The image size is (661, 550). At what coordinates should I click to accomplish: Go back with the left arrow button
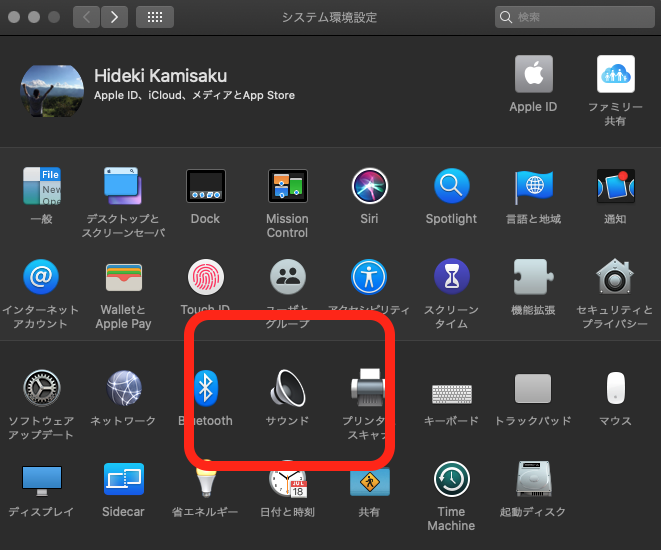coord(86,17)
